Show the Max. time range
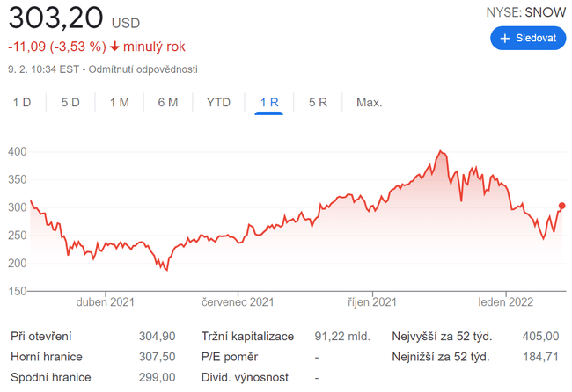The width and height of the screenshot is (572, 392). (369, 103)
